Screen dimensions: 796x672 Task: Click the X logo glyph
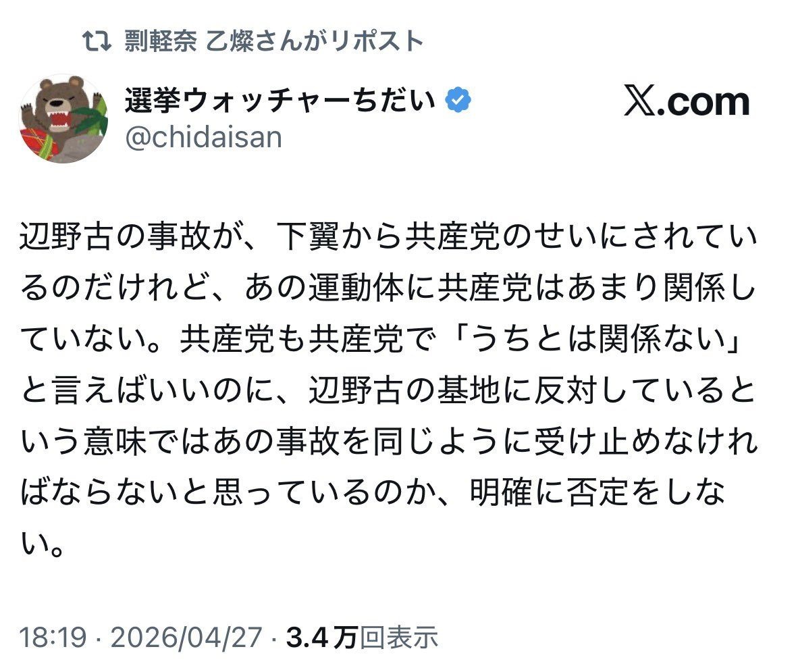coord(642,103)
